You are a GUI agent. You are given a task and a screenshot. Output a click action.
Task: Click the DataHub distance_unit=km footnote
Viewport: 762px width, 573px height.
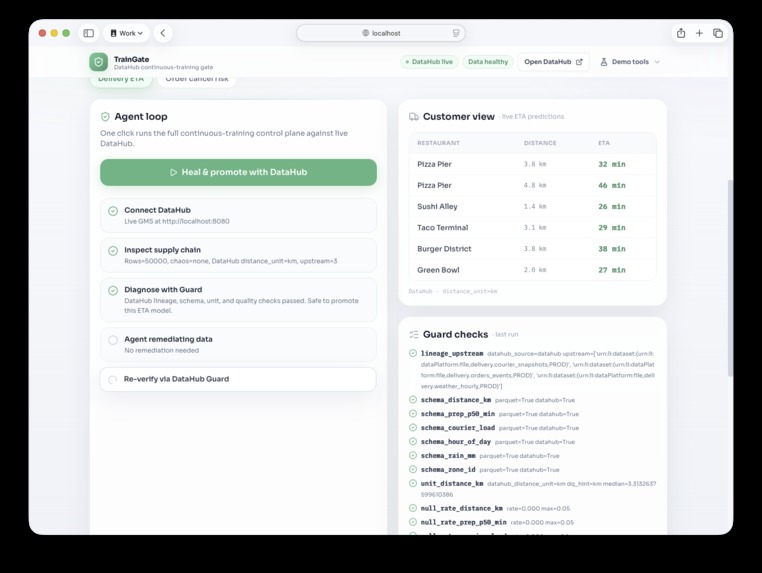(452, 291)
